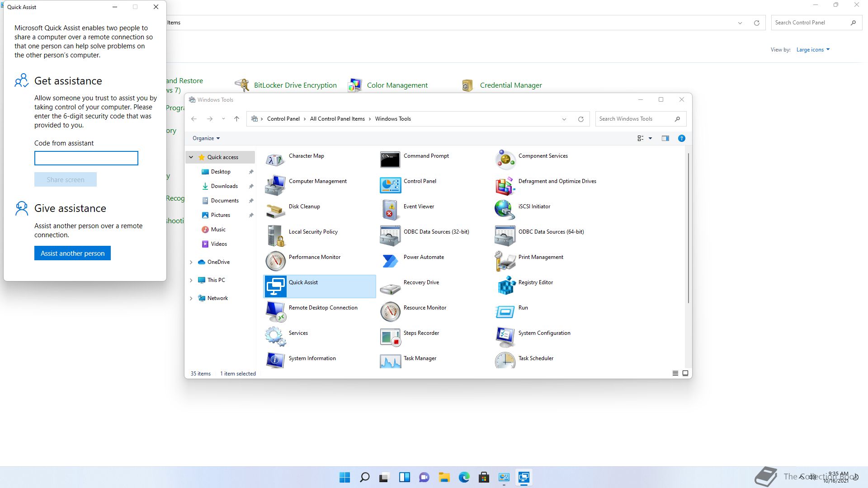Expand the Network tree node
This screenshot has height=488, width=868.
191,298
